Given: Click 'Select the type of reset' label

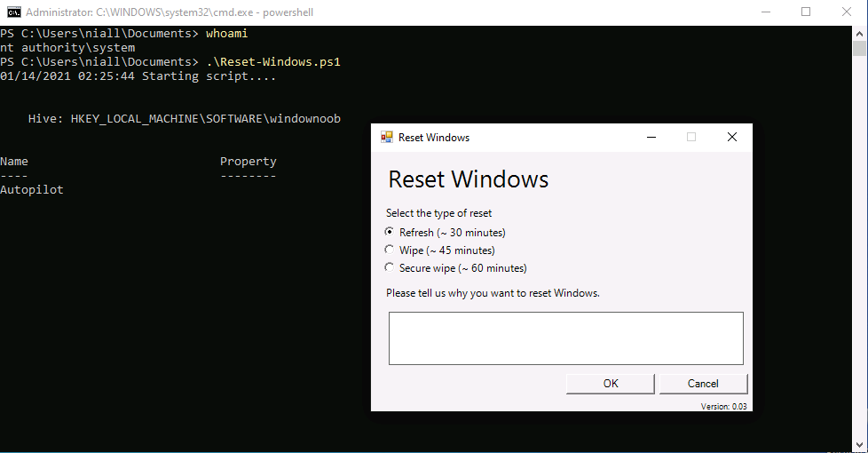Looking at the screenshot, I should (x=438, y=213).
